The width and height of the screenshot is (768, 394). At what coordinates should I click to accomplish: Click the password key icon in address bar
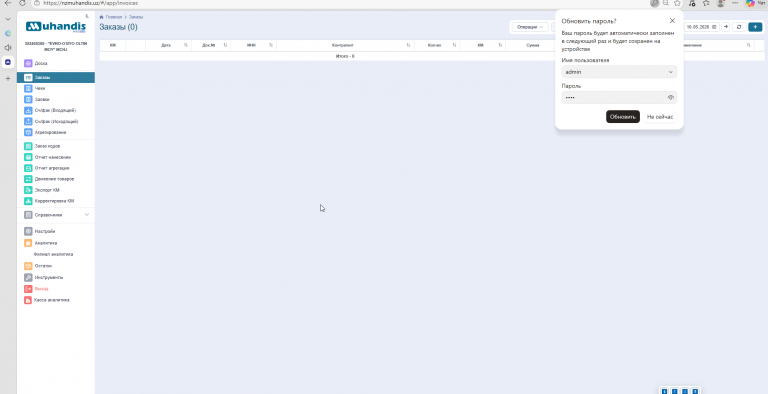(655, 3)
